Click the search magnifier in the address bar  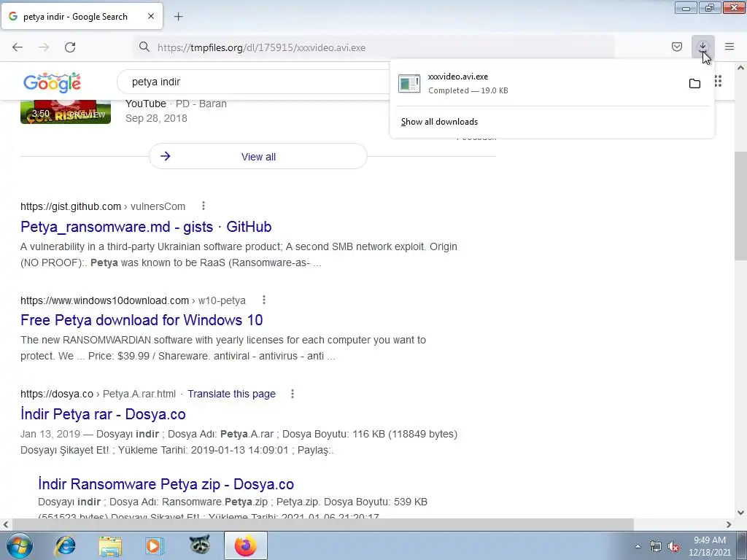tap(144, 47)
